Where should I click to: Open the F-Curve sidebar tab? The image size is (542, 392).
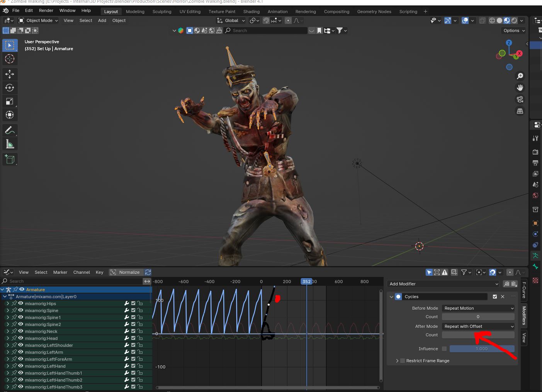(x=524, y=290)
